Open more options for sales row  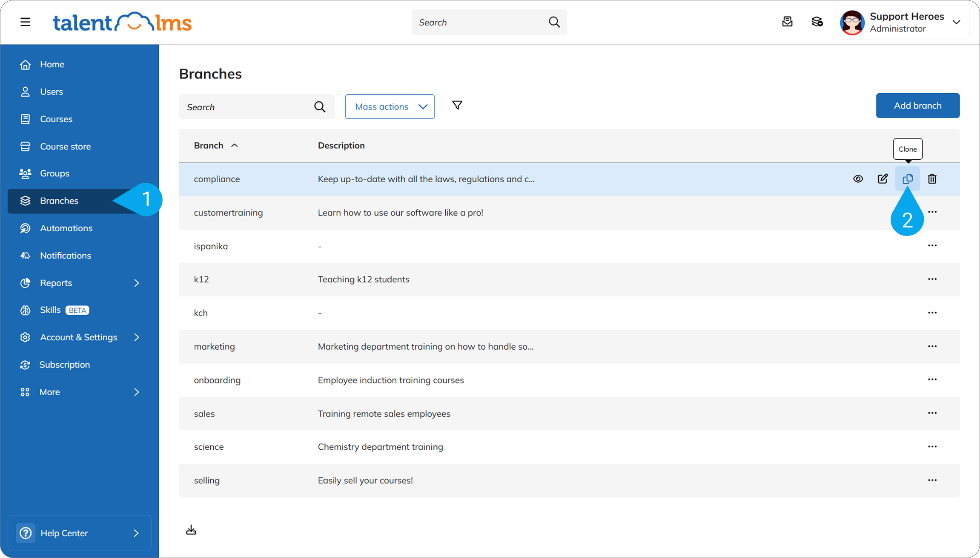pyautogui.click(x=932, y=413)
